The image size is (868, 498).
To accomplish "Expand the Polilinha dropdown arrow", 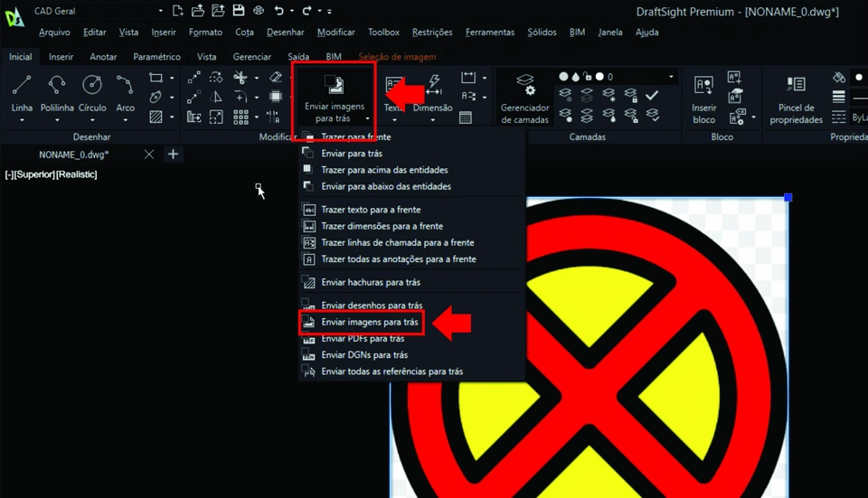I will (x=56, y=119).
